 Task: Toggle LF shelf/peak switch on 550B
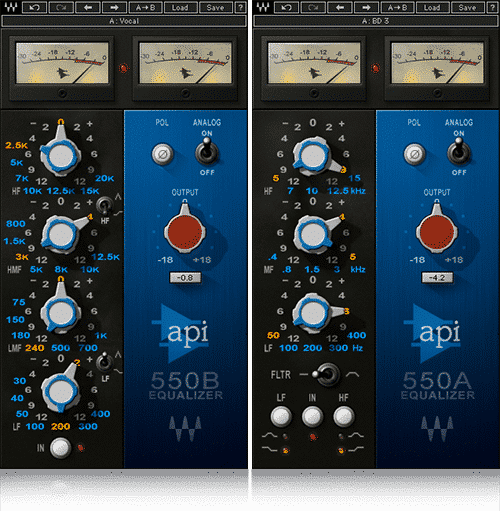(x=104, y=362)
